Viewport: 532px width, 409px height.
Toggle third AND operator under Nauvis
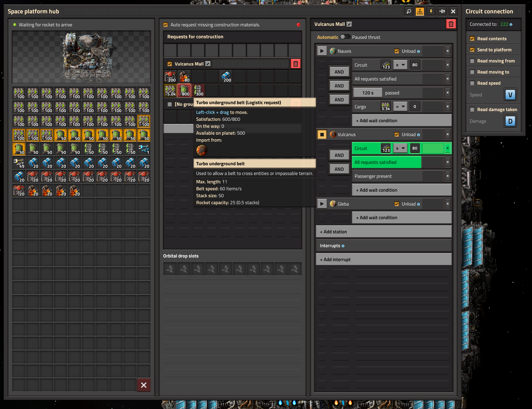(339, 100)
